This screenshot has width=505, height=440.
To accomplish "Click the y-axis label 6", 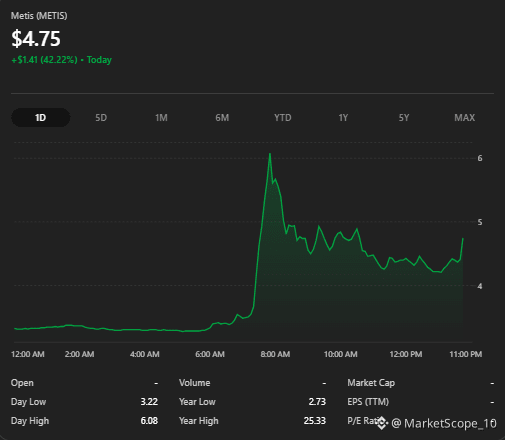I will pyautogui.click(x=480, y=158).
